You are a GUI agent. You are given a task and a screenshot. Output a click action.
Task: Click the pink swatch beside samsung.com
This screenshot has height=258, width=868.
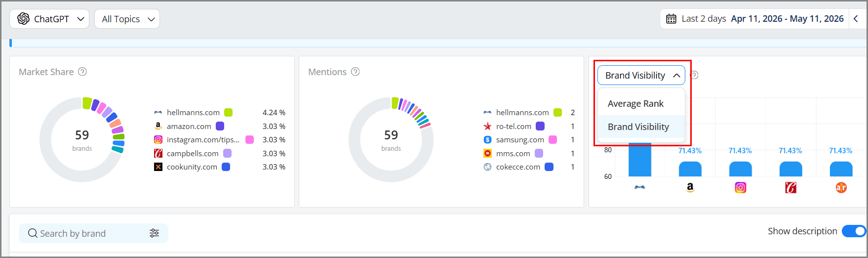tap(552, 140)
